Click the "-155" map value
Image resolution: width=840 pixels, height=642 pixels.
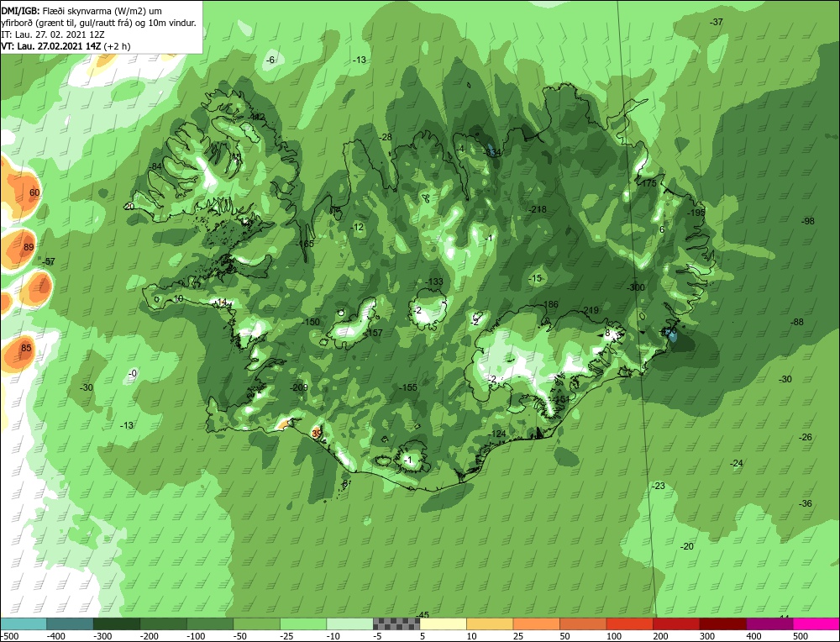pyautogui.click(x=408, y=388)
